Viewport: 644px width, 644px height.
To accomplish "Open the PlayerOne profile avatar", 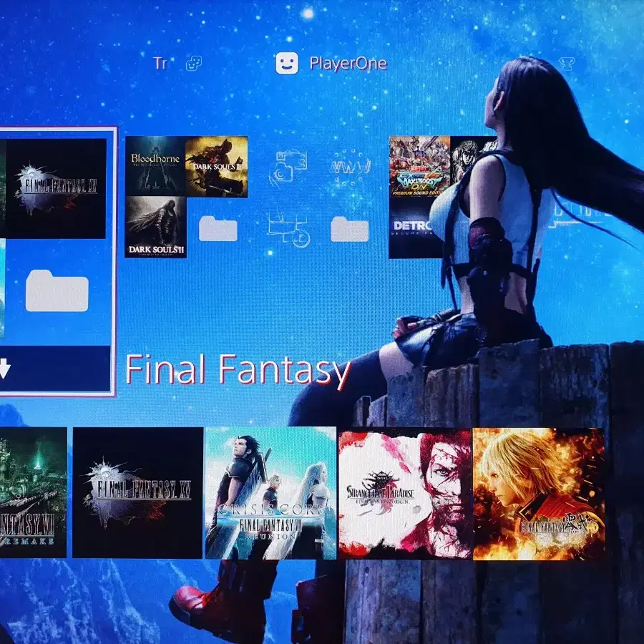I will coord(287,63).
